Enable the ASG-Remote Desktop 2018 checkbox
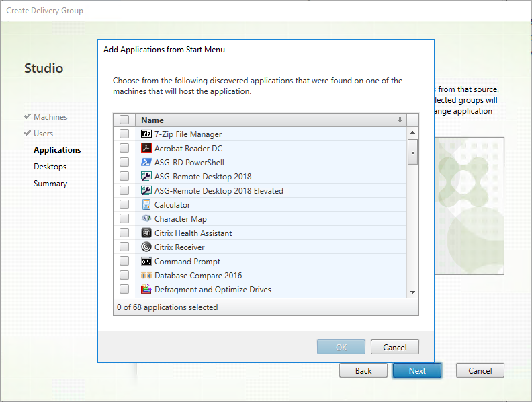Screen dimensions: 532x402 coord(124,176)
